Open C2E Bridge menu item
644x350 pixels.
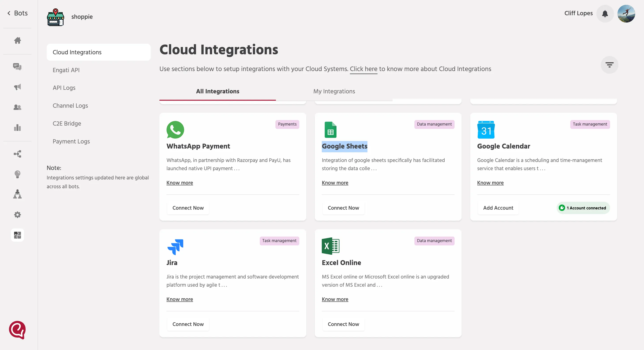tap(67, 124)
